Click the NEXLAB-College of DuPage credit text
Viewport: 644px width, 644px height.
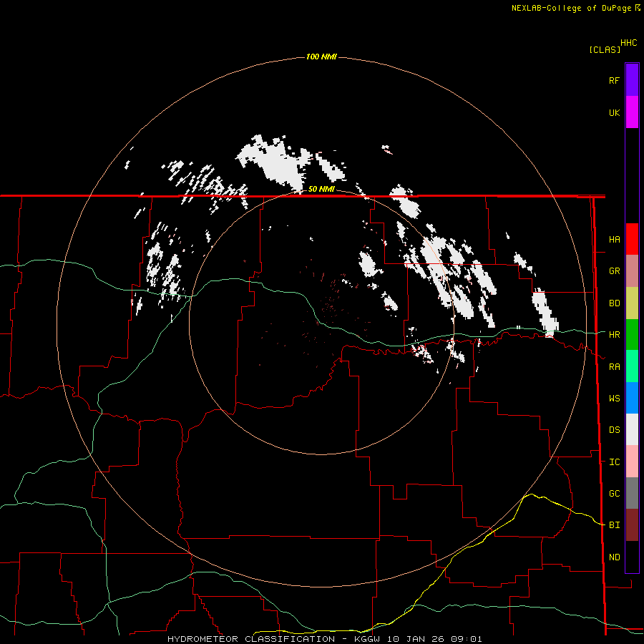point(572,8)
